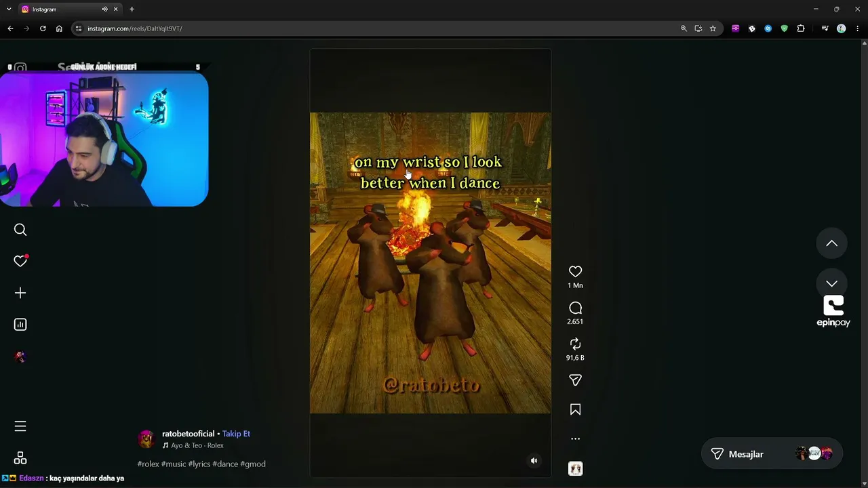Image resolution: width=868 pixels, height=488 pixels.
Task: Open the hamburger More menu
Action: click(x=20, y=426)
